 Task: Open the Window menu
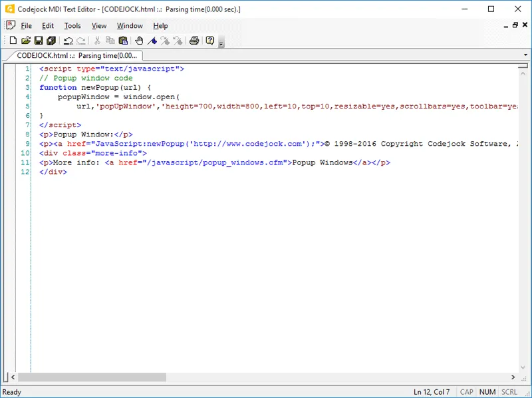click(x=130, y=26)
